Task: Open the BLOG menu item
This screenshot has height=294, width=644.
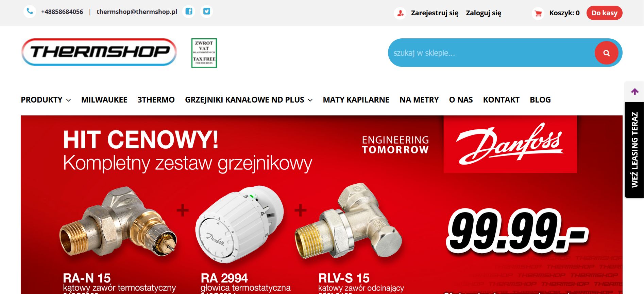Action: click(x=540, y=100)
